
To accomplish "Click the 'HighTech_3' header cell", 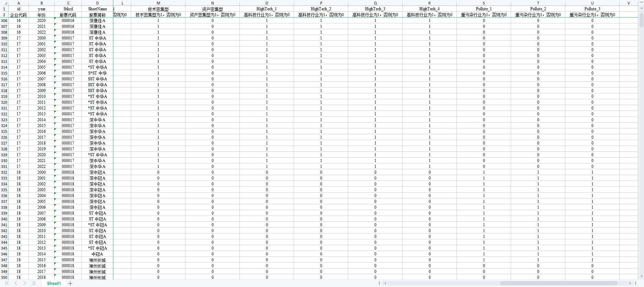I will coord(375,9).
